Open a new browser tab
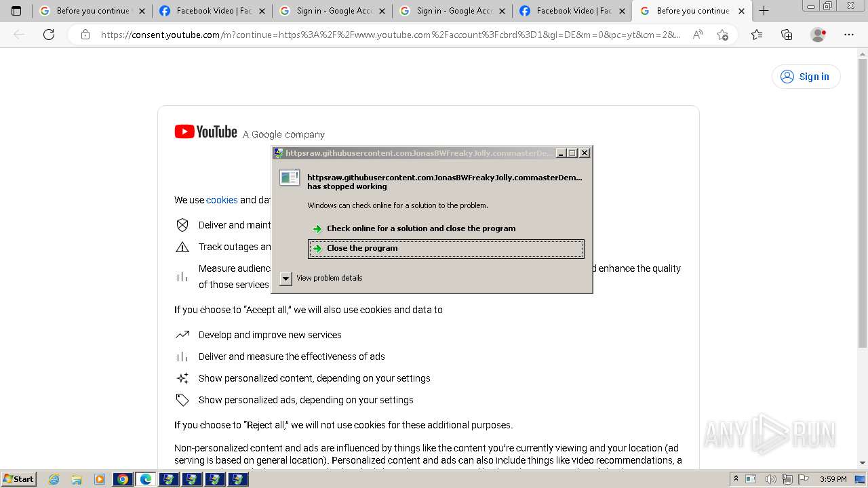Screen dimensions: 868x488 (x=764, y=11)
